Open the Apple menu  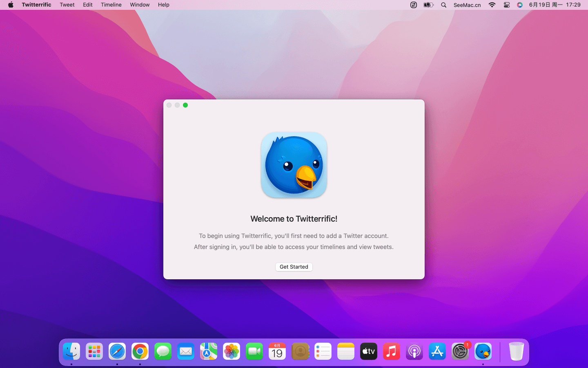tap(11, 5)
